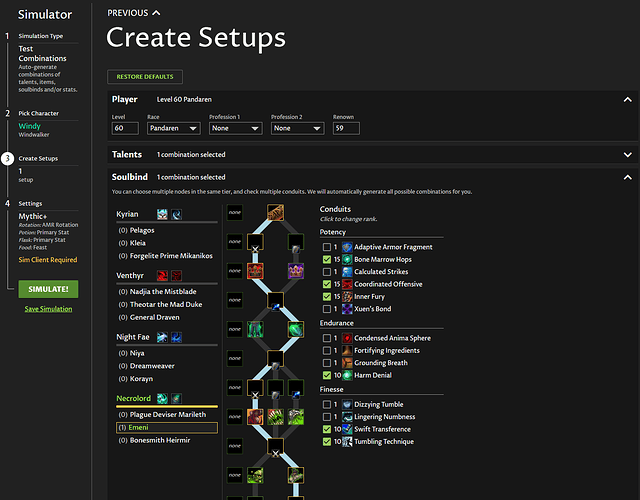Screen dimensions: 640x500
Task: Select the top soulbind tree node
Action: pos(276,213)
